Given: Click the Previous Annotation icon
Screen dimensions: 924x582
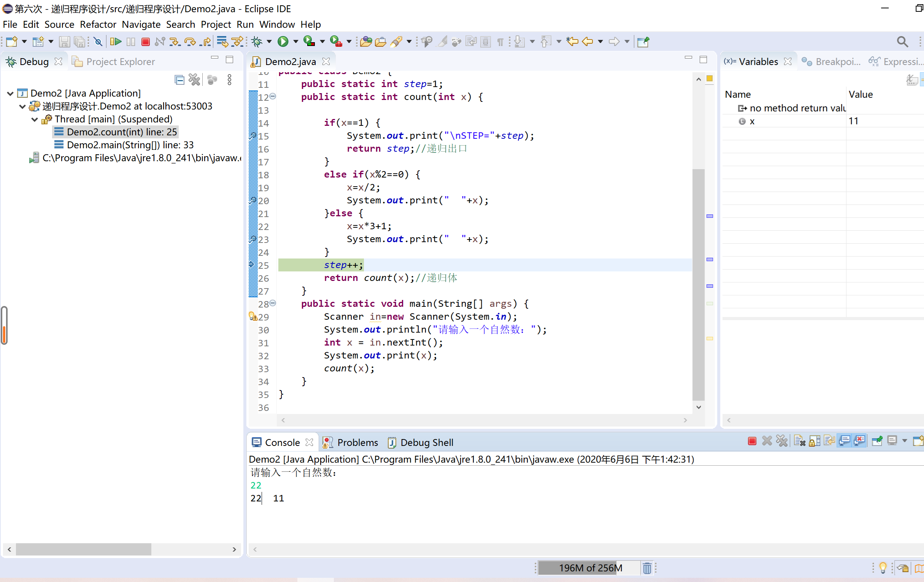Looking at the screenshot, I should tap(546, 41).
